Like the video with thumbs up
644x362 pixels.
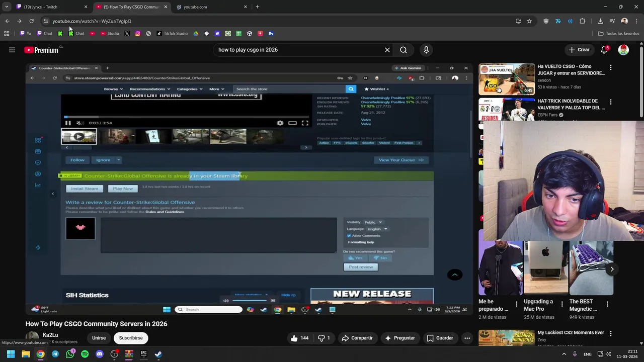pos(299,338)
